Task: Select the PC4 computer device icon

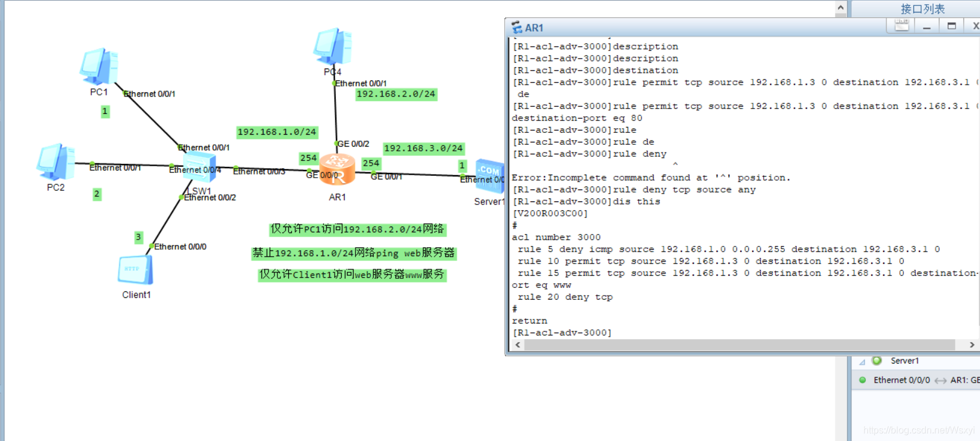Action: (x=333, y=46)
